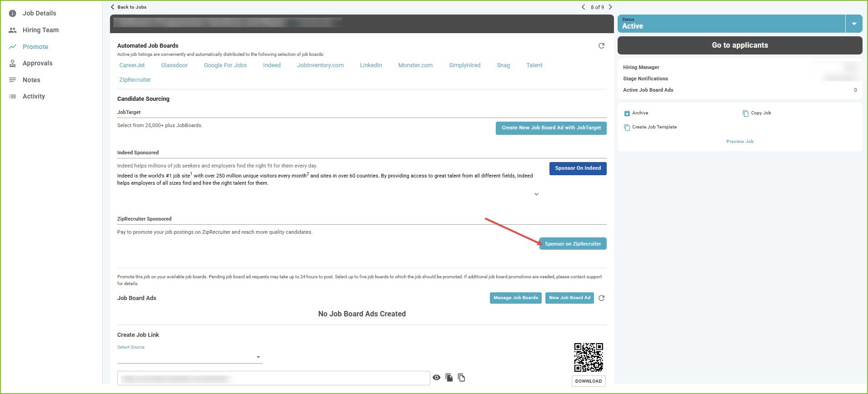
Task: Open the Snag job board link
Action: (x=503, y=65)
